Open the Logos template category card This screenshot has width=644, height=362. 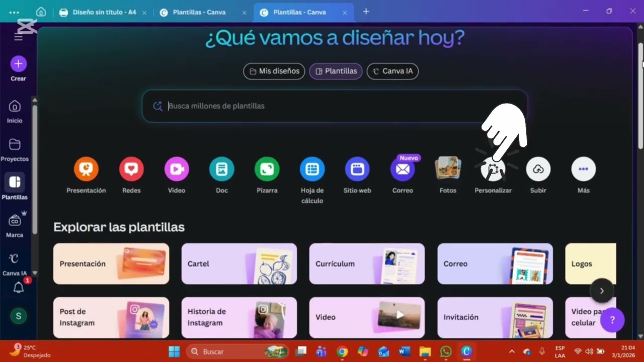click(591, 263)
